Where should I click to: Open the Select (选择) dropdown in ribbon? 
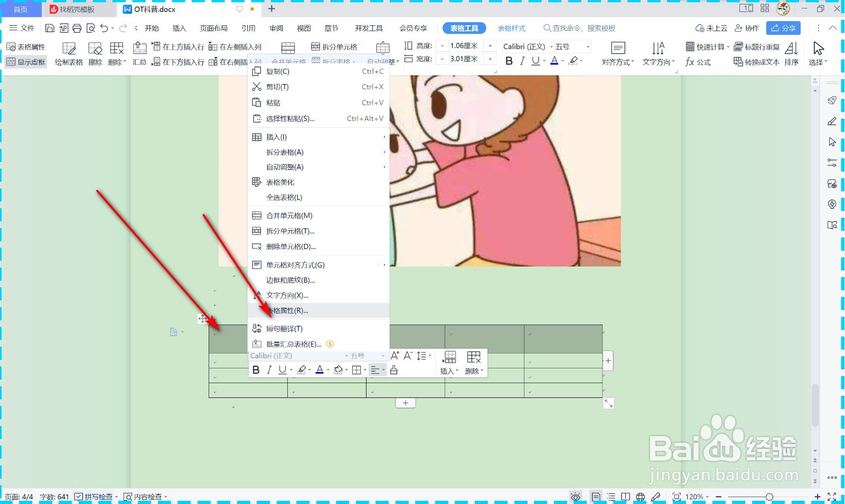pos(818,54)
